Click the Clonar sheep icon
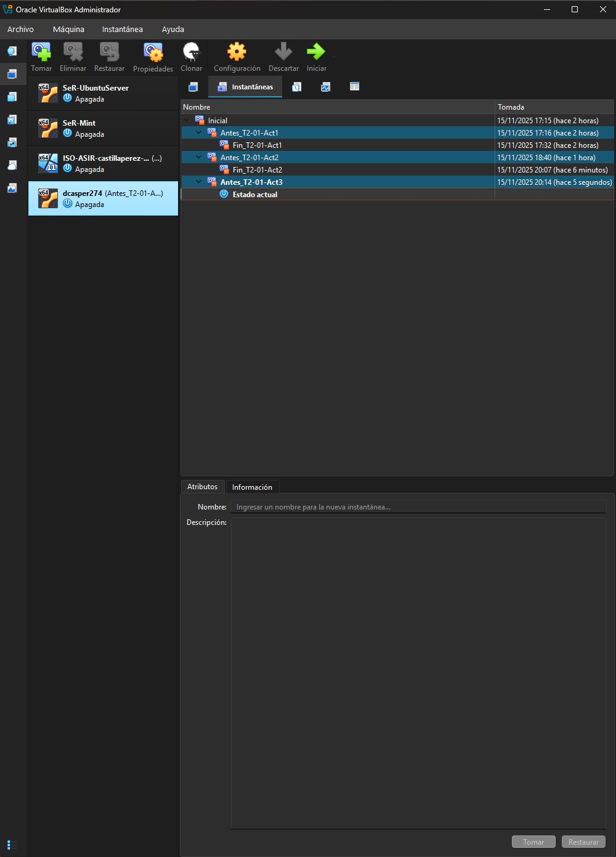Viewport: 616px width, 857px height. pos(191,52)
